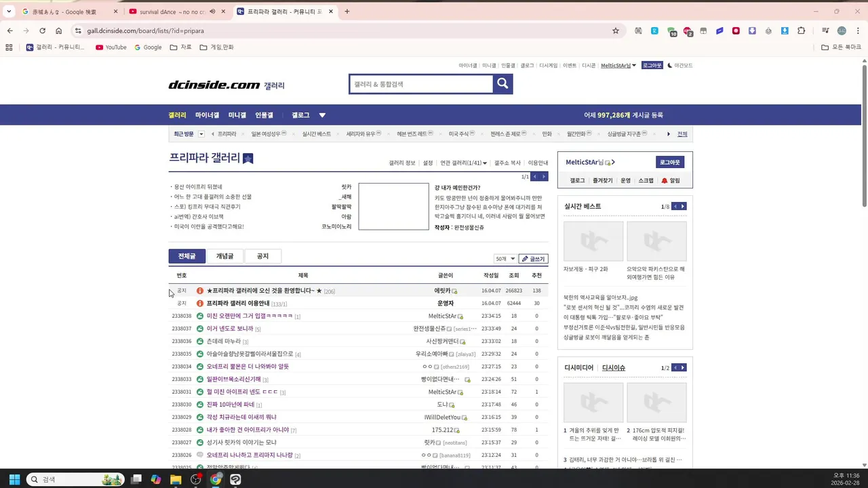Bookmark this page with the star icon
Image resolution: width=868 pixels, height=488 pixels.
(616, 30)
